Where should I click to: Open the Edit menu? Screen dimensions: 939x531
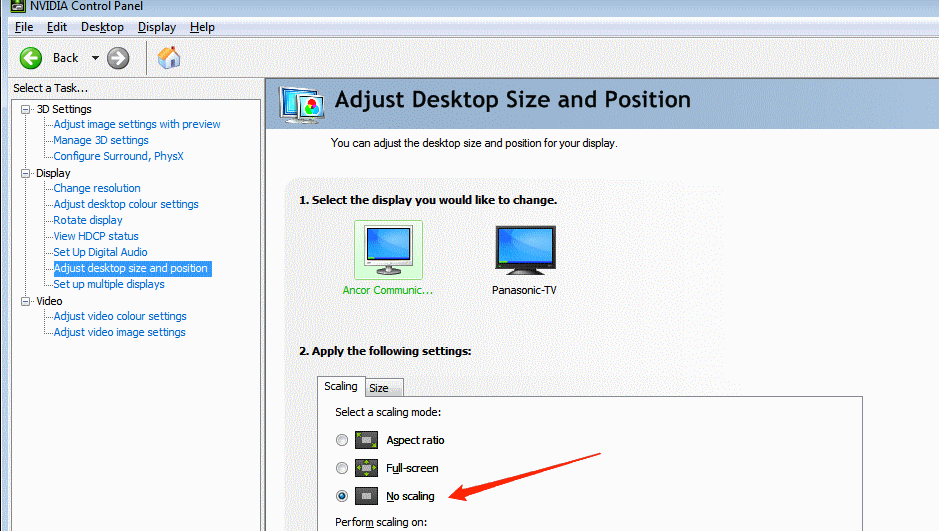coord(57,27)
